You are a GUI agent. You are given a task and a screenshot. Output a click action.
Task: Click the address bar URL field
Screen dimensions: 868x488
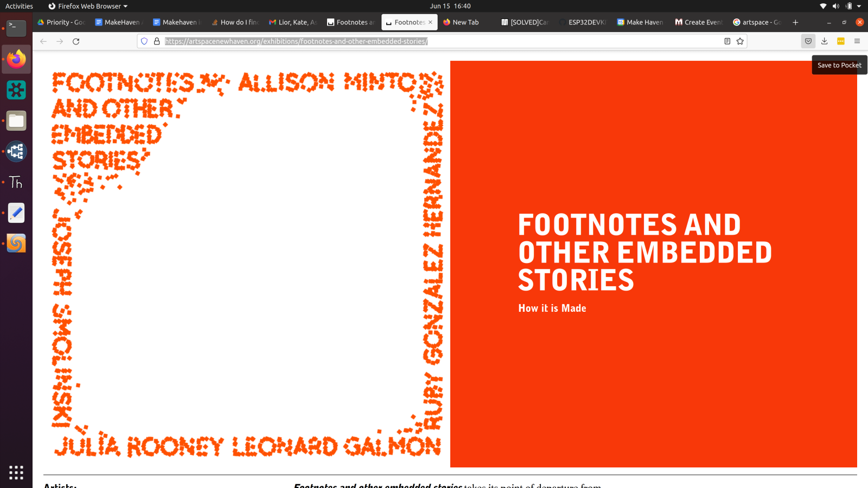tap(434, 41)
